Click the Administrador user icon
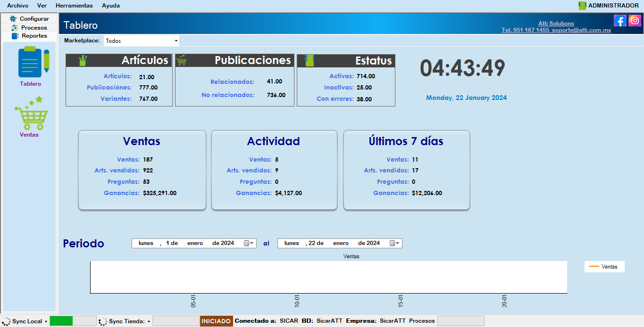This screenshot has width=644, height=327. [x=582, y=6]
